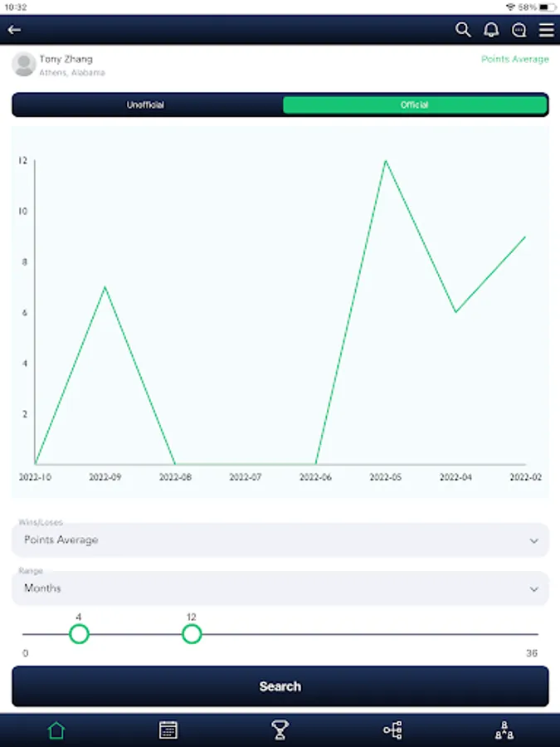This screenshot has height=747, width=560.
Task: Click the Points Average link
Action: pos(514,60)
